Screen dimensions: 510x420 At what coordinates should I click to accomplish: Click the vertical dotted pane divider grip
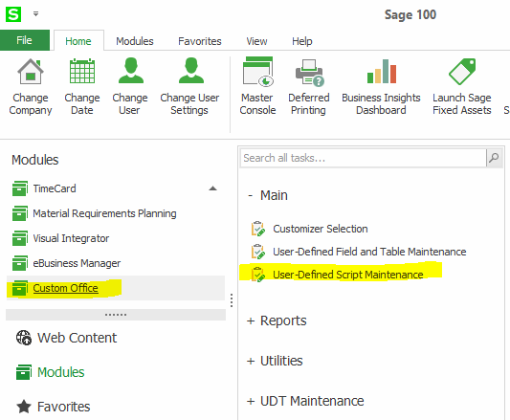[232, 300]
